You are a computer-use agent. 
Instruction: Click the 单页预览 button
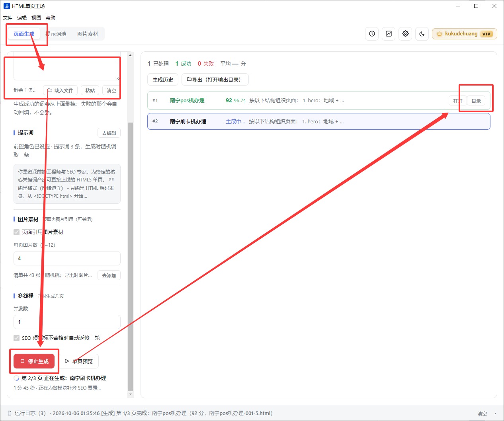click(x=78, y=361)
